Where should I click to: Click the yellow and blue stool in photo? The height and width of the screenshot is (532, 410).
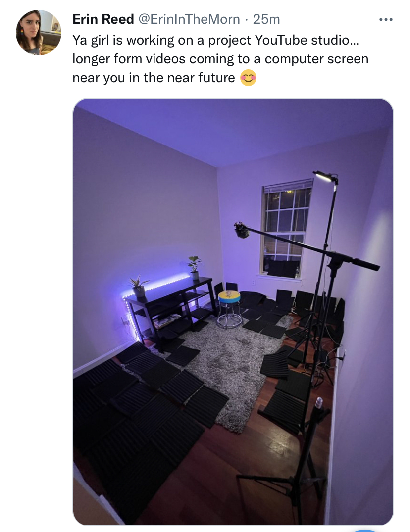229,308
